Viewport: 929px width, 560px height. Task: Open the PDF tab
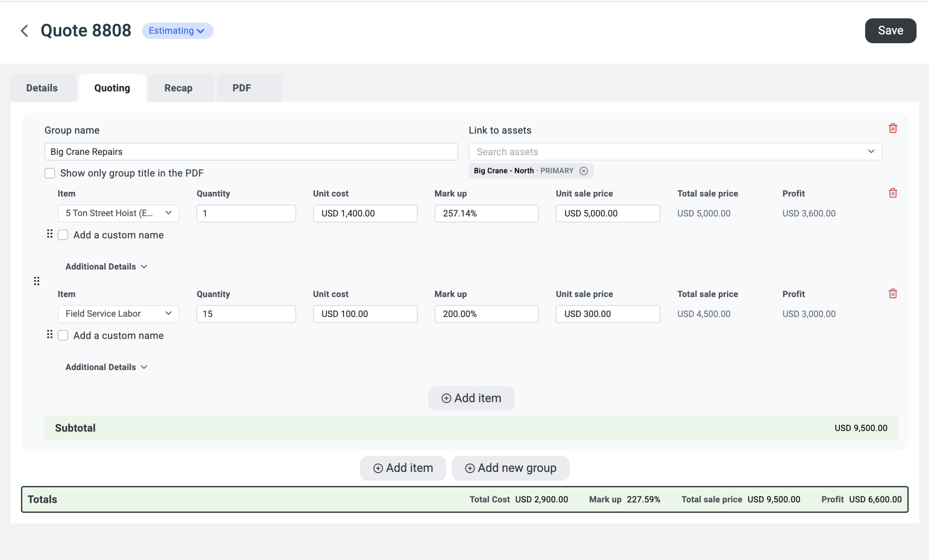click(x=249, y=88)
